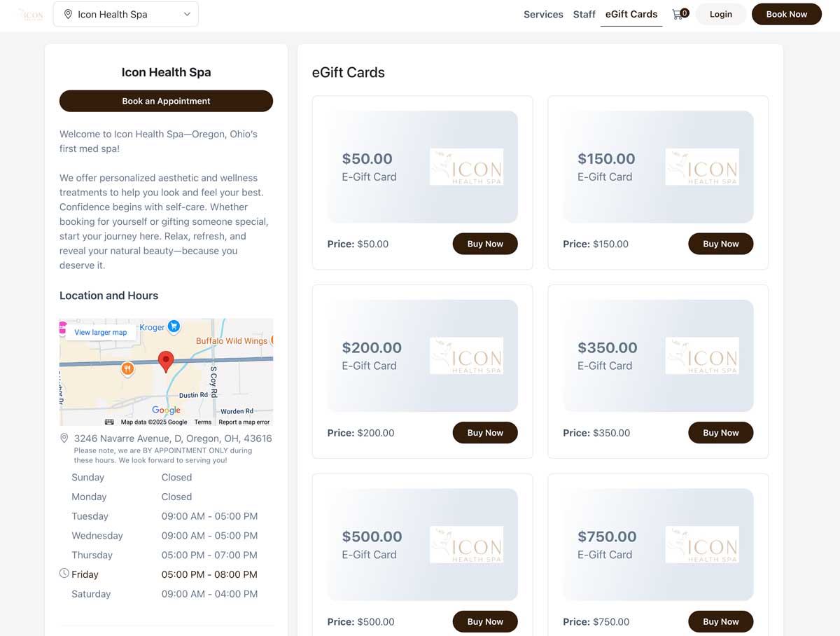This screenshot has width=840, height=636.
Task: Click the address 3246 Navarre Avenue text
Action: (x=173, y=438)
